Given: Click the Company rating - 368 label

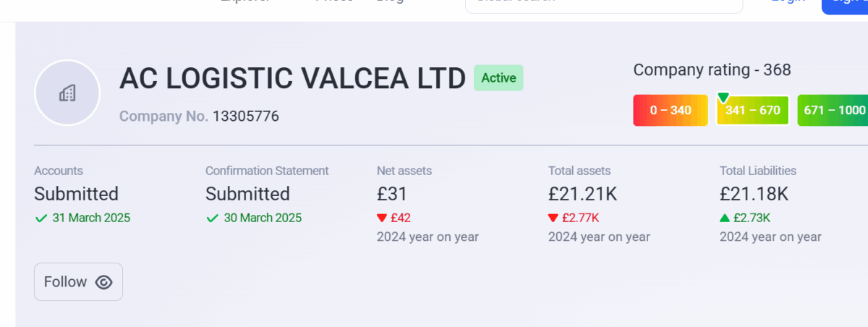Looking at the screenshot, I should (712, 70).
